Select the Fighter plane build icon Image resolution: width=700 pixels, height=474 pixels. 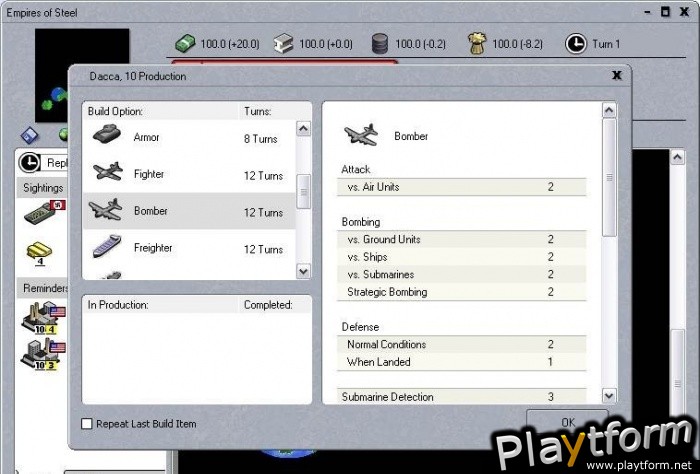point(108,172)
